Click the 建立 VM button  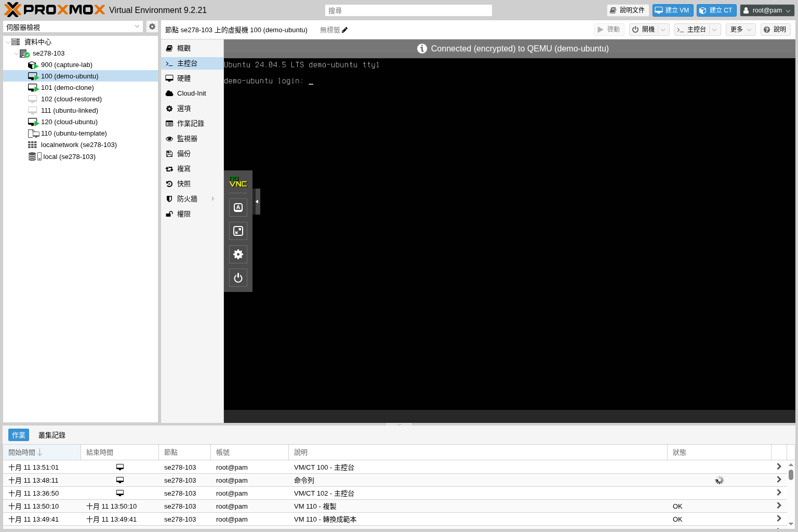(x=673, y=10)
